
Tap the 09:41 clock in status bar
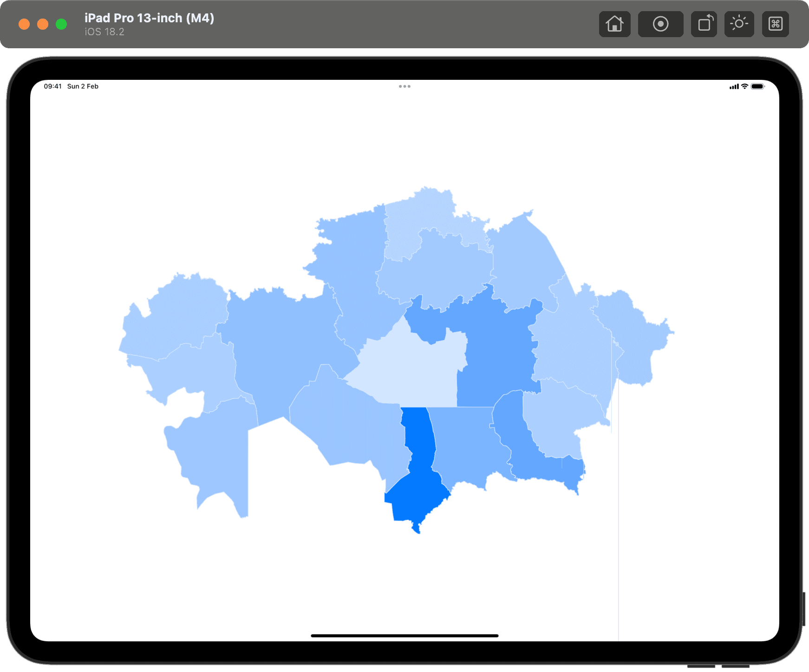pos(52,86)
